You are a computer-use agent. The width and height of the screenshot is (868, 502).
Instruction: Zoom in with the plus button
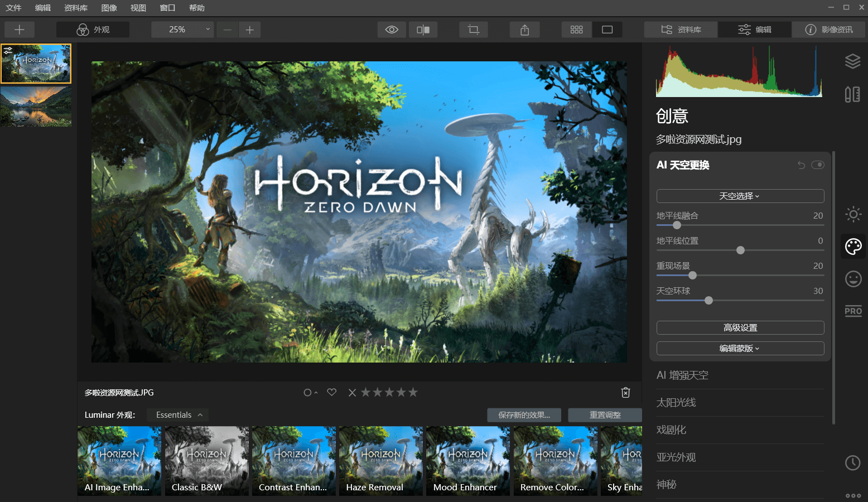250,30
